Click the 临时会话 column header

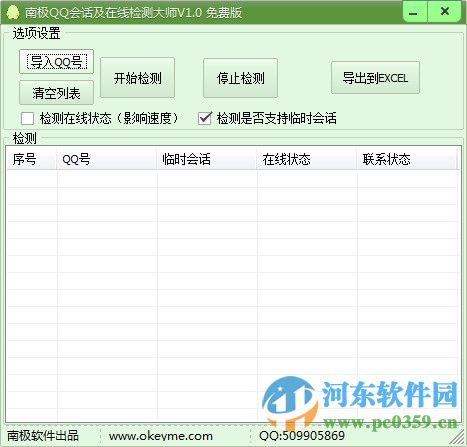point(207,159)
